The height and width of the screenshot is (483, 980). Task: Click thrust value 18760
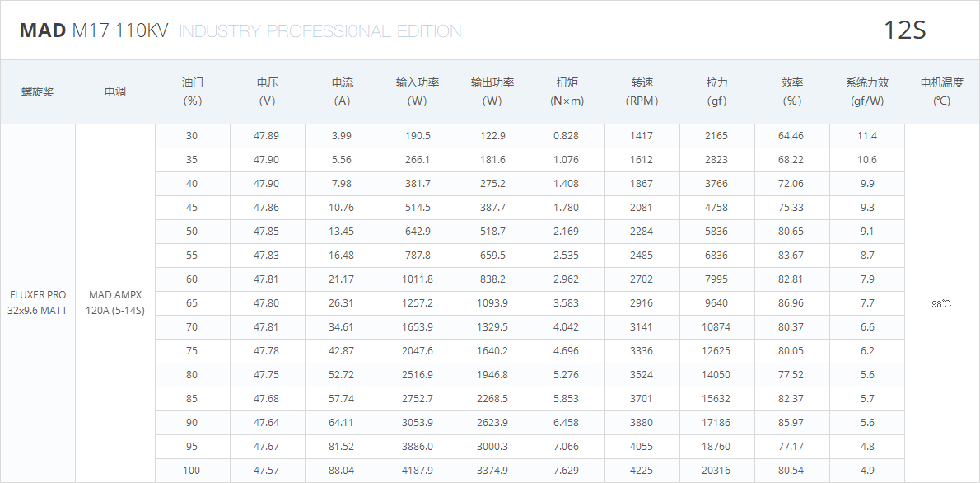716,447
